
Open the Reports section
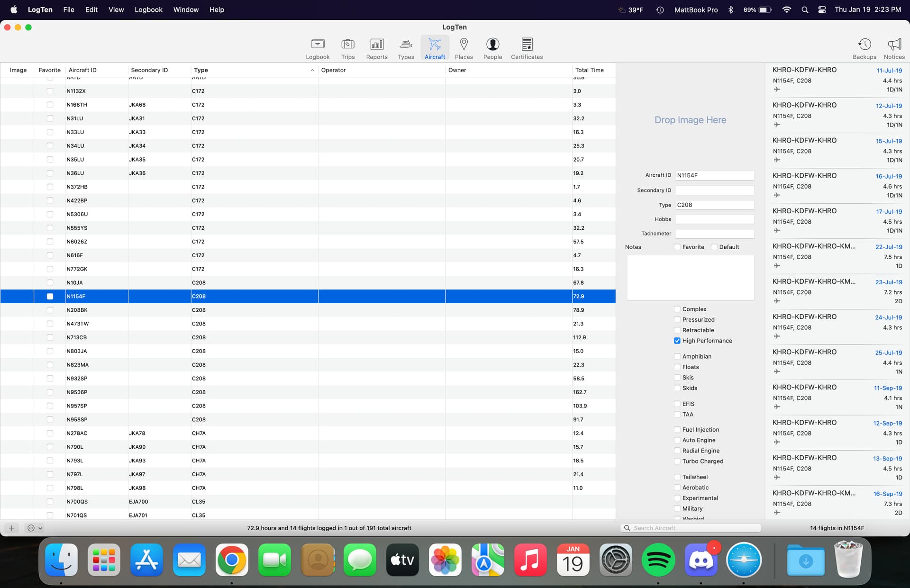point(376,49)
